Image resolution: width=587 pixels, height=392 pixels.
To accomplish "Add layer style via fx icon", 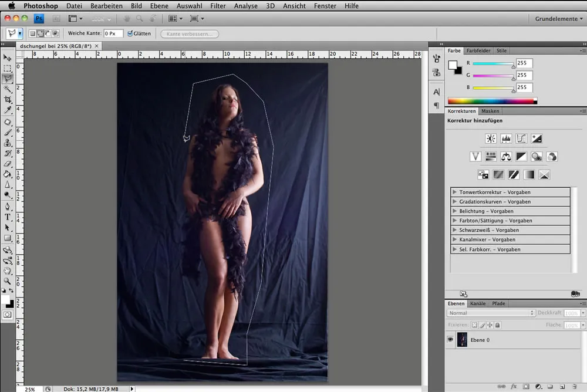I will pyautogui.click(x=514, y=387).
